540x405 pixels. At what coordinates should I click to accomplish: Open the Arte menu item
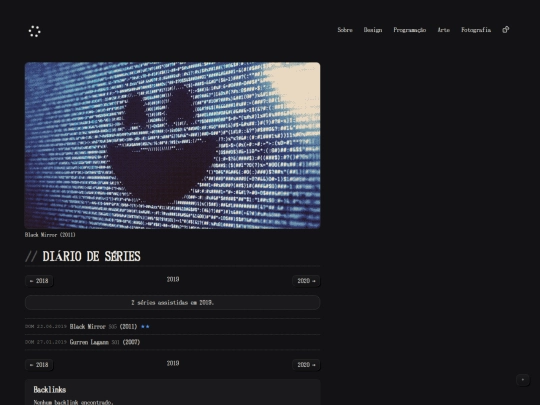(444, 30)
